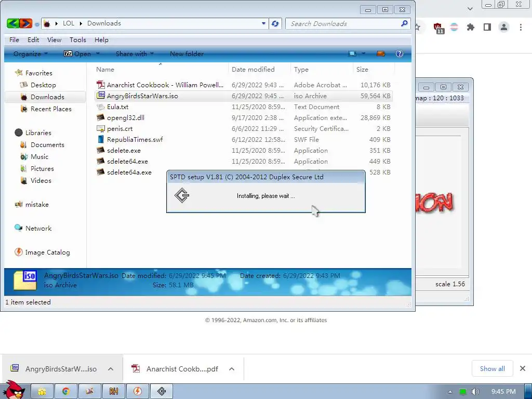Click the RepubliaTimes.swf file icon
532x399 pixels.
point(100,139)
